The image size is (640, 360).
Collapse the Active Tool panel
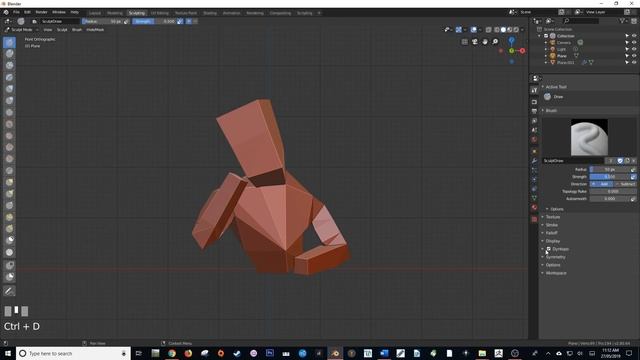tap(556, 87)
